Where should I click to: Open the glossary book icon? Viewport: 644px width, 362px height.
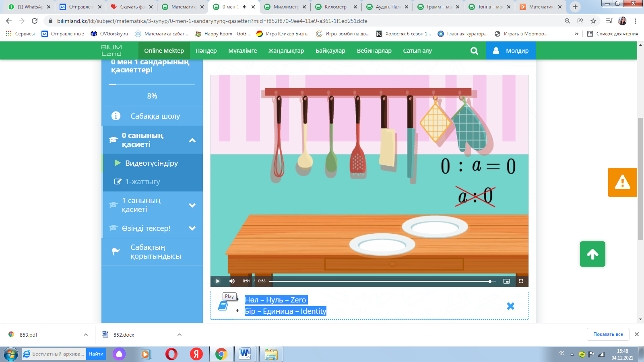tap(223, 306)
